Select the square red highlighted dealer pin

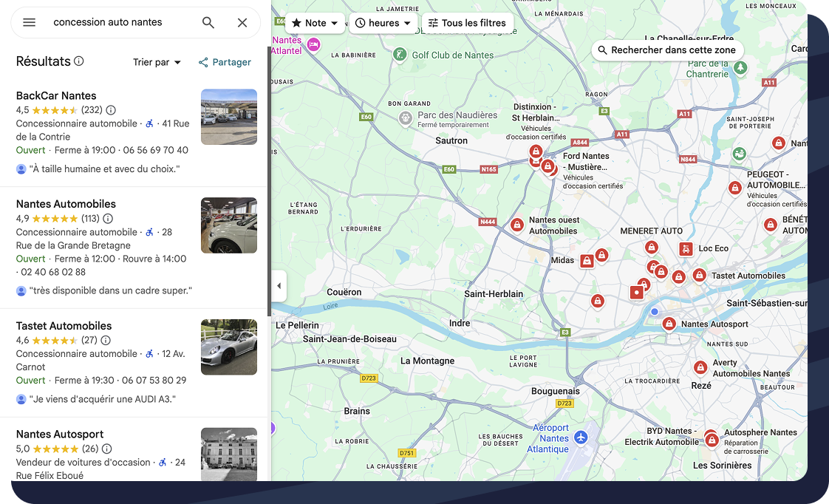tap(637, 293)
